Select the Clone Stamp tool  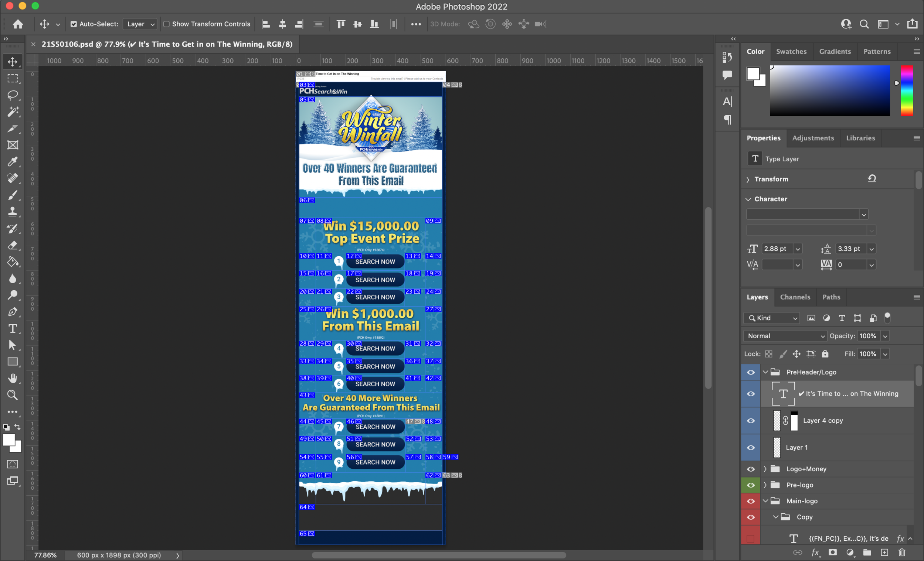pos(13,212)
